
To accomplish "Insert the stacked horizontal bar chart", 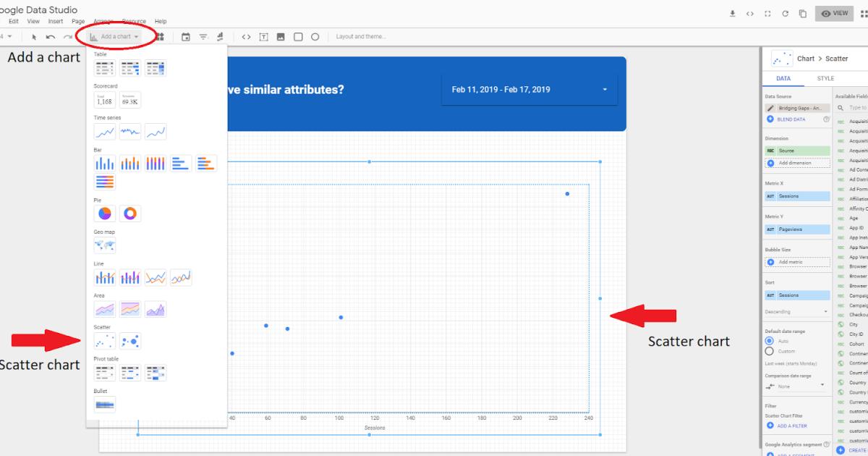I will click(x=206, y=164).
